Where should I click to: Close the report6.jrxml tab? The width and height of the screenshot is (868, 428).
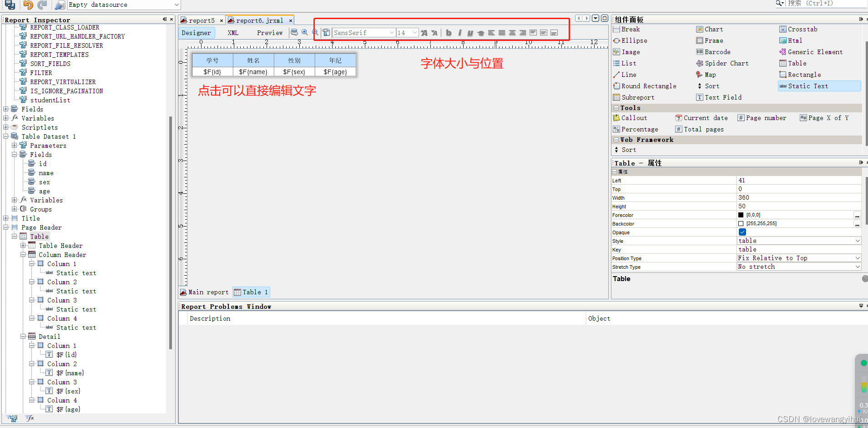(x=291, y=20)
